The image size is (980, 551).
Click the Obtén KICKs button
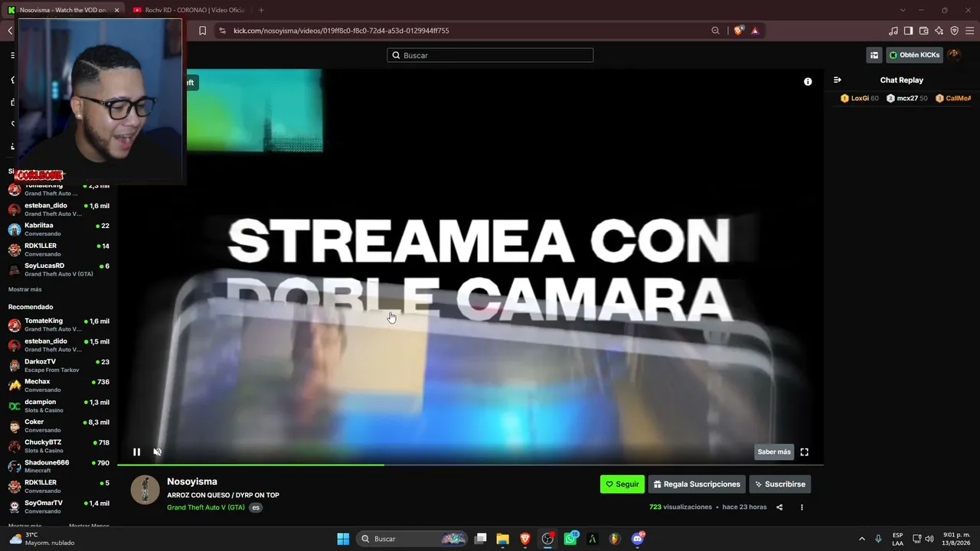914,55
